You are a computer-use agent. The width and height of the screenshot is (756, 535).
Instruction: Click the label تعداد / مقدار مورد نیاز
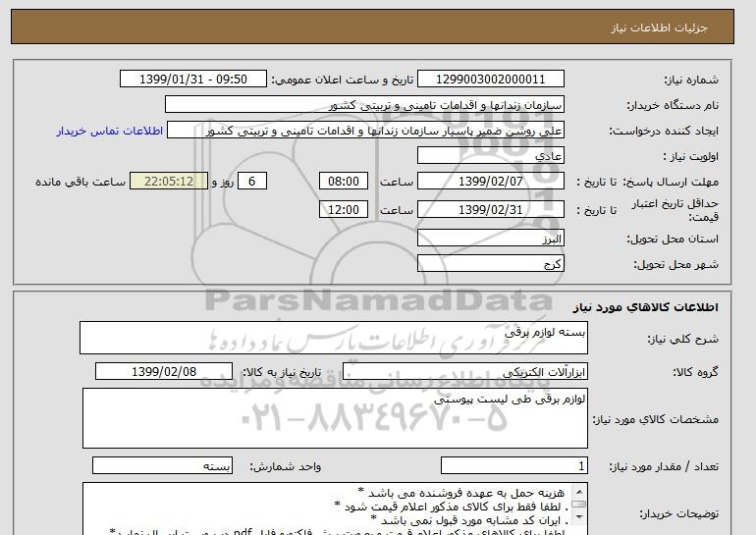(664, 466)
